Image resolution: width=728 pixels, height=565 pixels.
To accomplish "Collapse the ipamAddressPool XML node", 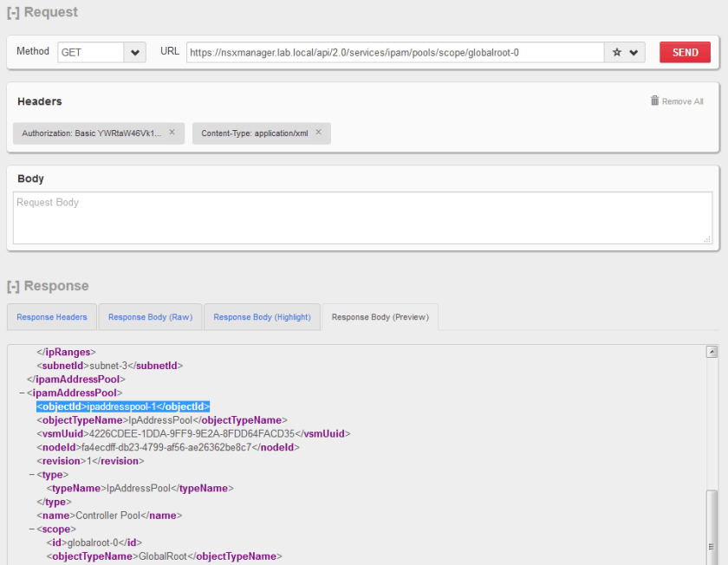I will (23, 393).
